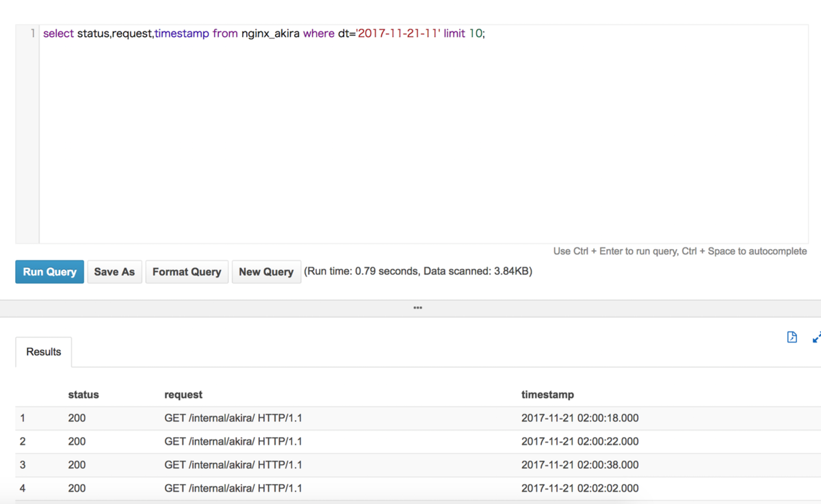Click the run time and data scanned text
Viewport: 821px width, 504px height.
click(x=418, y=271)
